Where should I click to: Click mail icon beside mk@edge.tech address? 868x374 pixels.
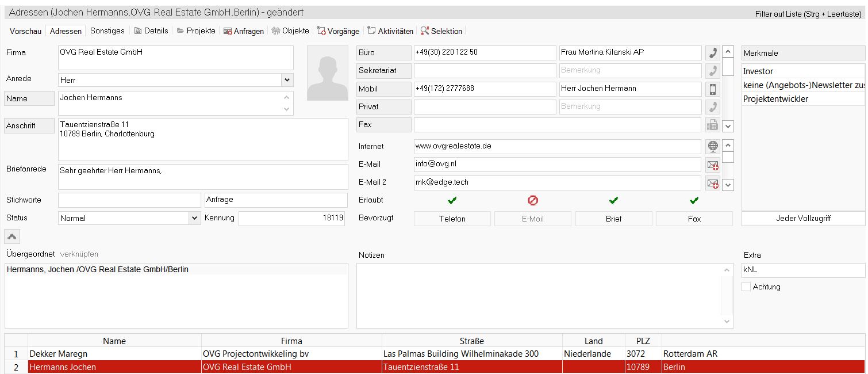(713, 183)
